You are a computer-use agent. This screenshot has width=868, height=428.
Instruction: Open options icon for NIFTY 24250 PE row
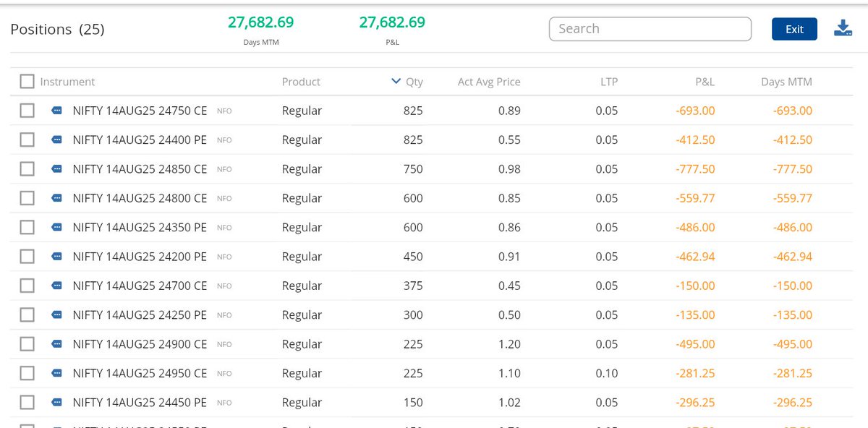[56, 315]
